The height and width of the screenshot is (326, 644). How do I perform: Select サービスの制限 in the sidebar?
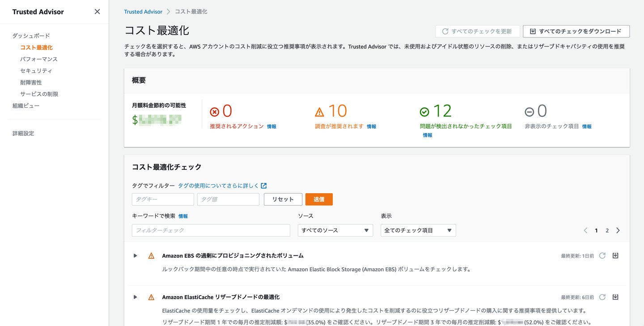pyautogui.click(x=39, y=94)
